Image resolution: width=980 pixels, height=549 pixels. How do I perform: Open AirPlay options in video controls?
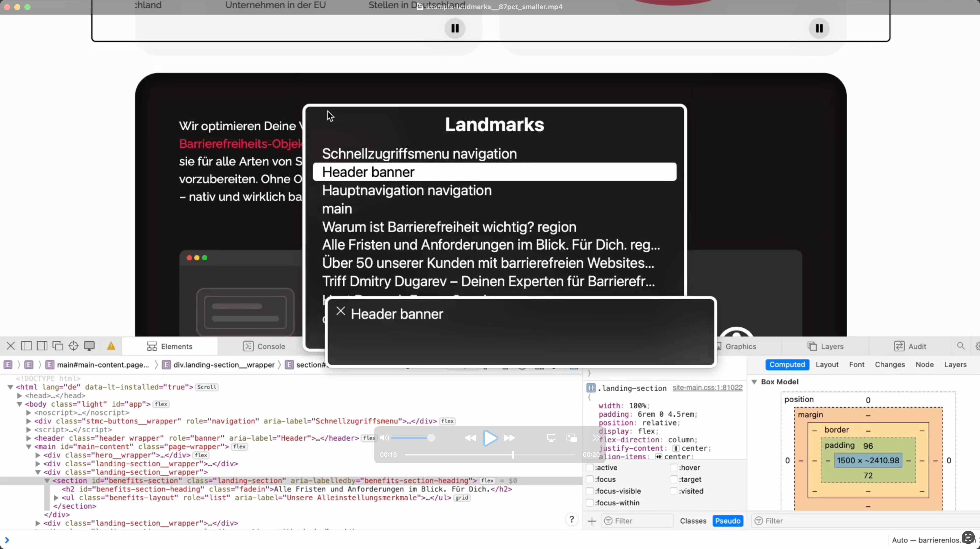pyautogui.click(x=551, y=438)
